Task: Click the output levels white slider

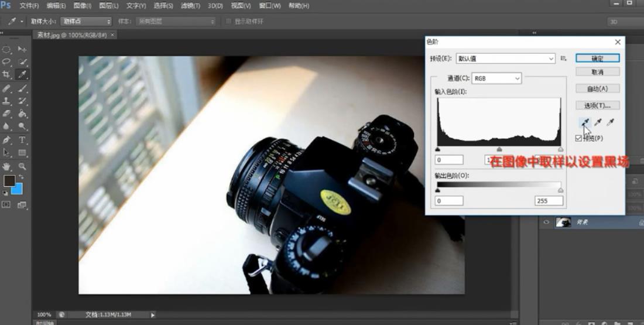Action: coord(561,190)
